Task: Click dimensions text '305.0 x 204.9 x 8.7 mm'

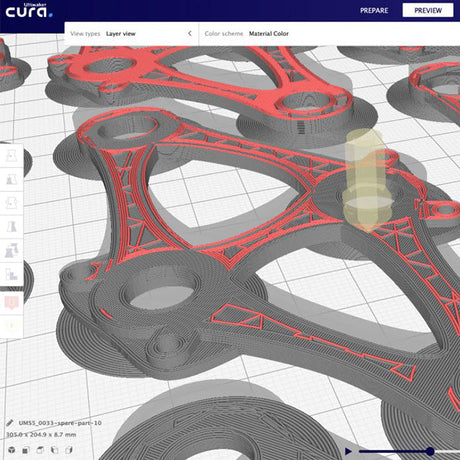Action: pyautogui.click(x=41, y=435)
